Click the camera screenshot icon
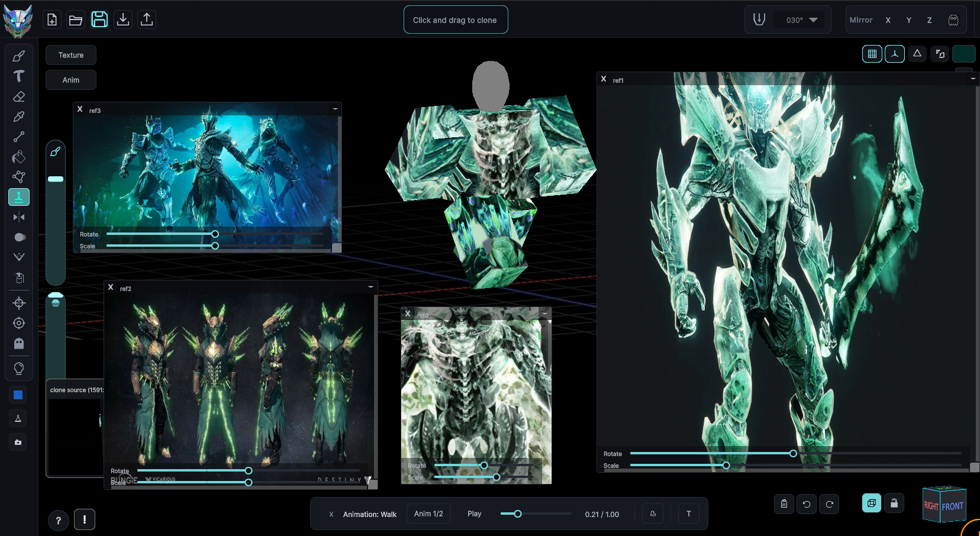 18,442
